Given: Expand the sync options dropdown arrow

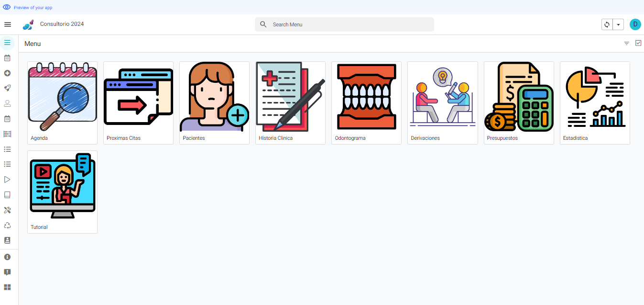Looking at the screenshot, I should [x=618, y=24].
